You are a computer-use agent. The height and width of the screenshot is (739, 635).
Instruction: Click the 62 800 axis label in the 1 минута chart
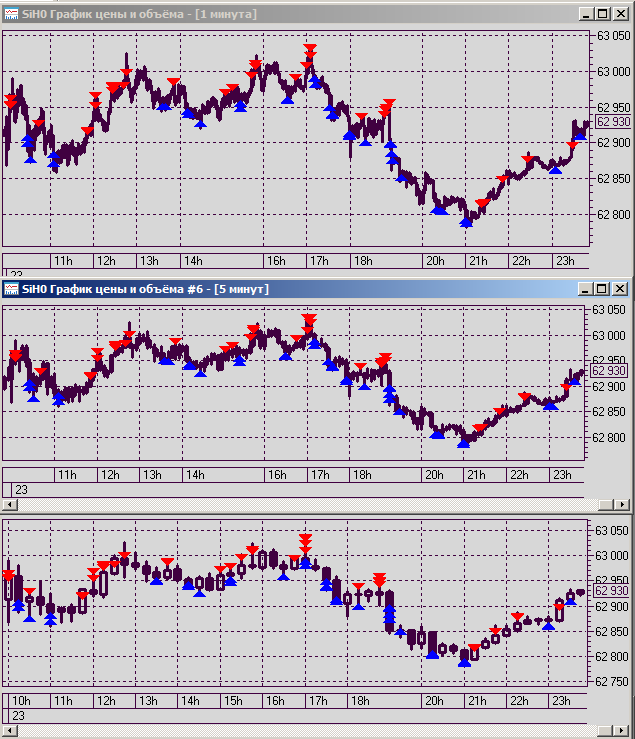613,214
